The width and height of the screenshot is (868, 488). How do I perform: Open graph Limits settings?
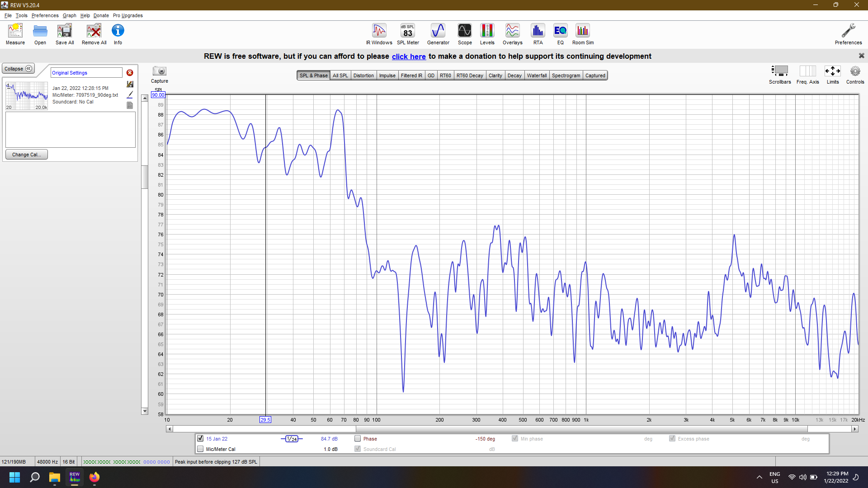click(833, 75)
